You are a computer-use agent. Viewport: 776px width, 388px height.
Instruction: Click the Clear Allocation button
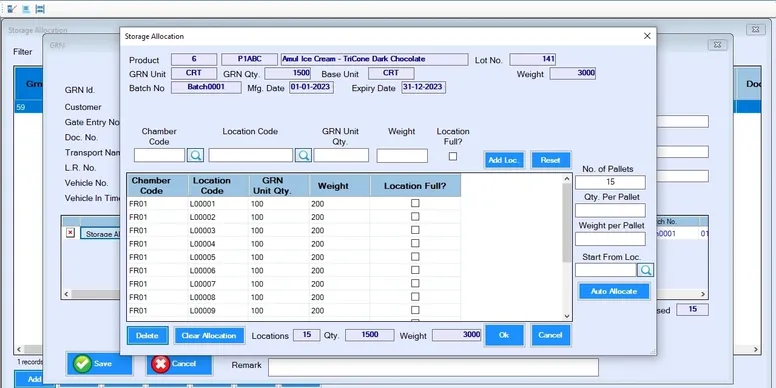click(209, 336)
